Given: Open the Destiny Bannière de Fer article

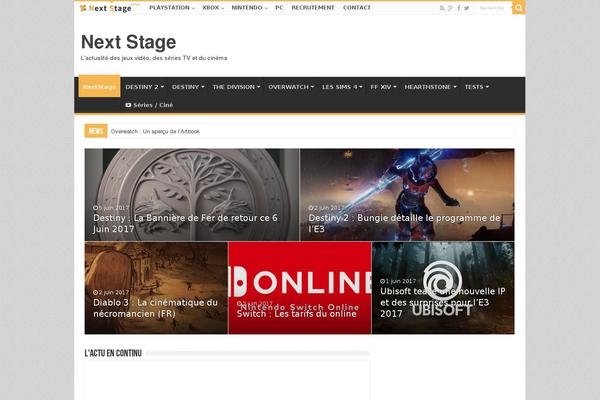Looking at the screenshot, I should [x=185, y=223].
